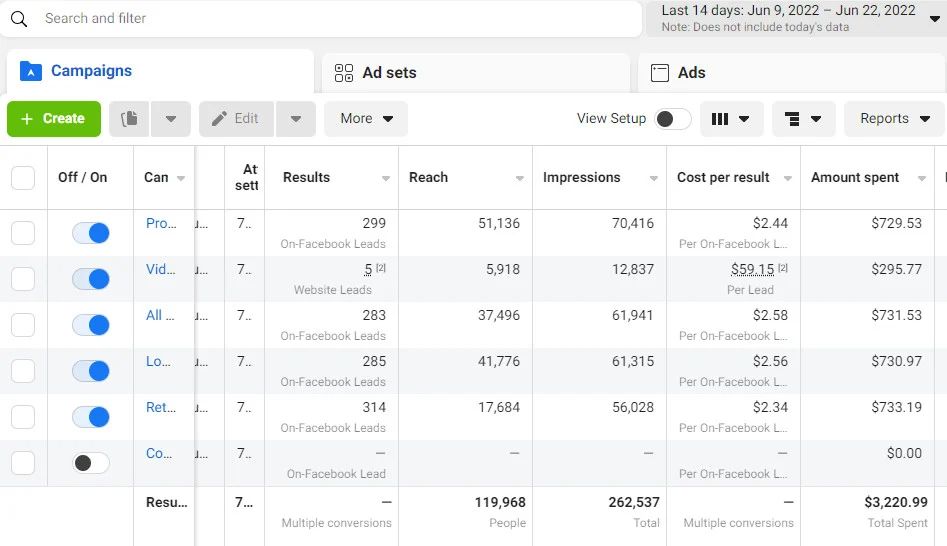Screen dimensions: 947x546
Task: Click the duplicate campaign icon
Action: pos(129,119)
